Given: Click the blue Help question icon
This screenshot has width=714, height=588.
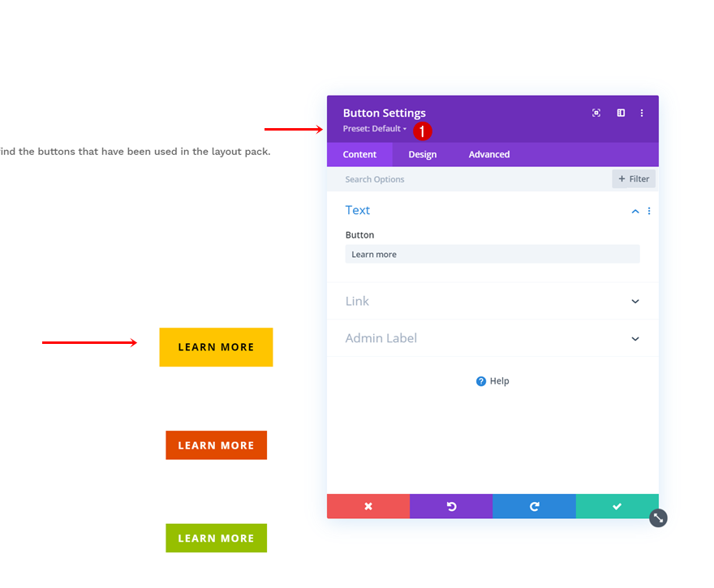Looking at the screenshot, I should pyautogui.click(x=481, y=381).
